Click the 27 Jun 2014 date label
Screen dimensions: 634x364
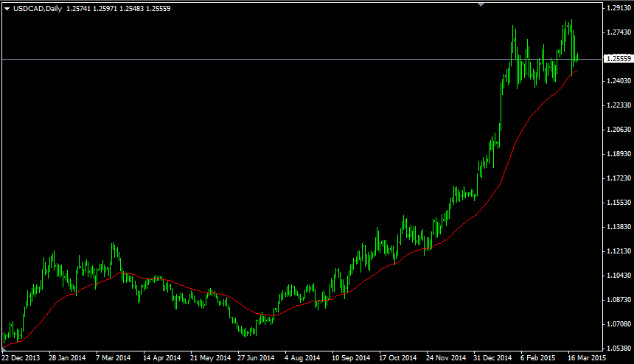click(x=256, y=358)
